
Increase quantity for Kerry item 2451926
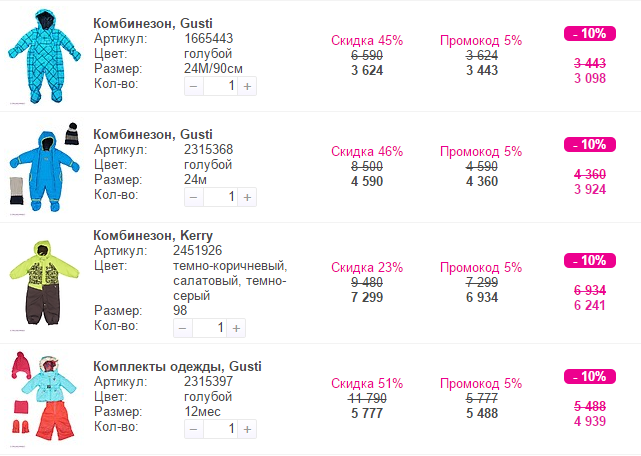coord(236,328)
